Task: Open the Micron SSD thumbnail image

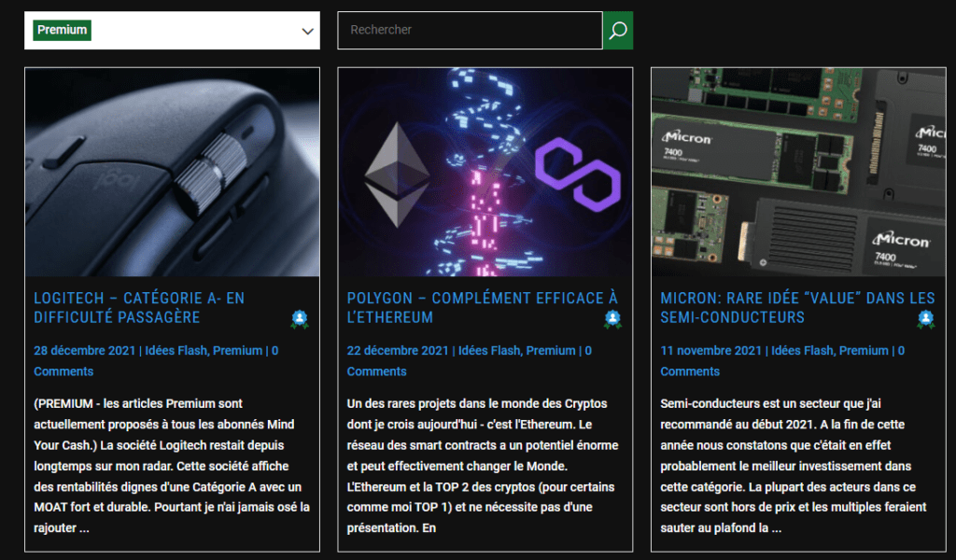Action: pyautogui.click(x=799, y=173)
